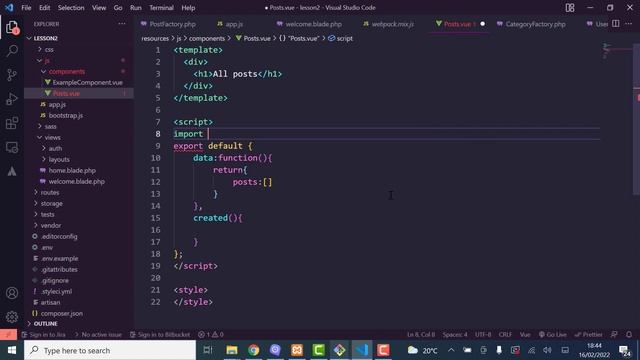
Task: Open the Atlassian view in activity bar
Action: click(x=12, y=171)
